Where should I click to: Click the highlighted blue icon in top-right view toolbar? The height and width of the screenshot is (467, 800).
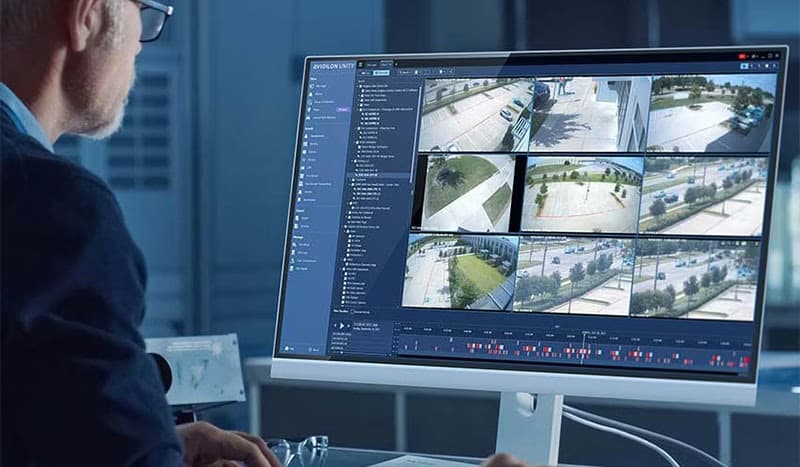point(744,66)
